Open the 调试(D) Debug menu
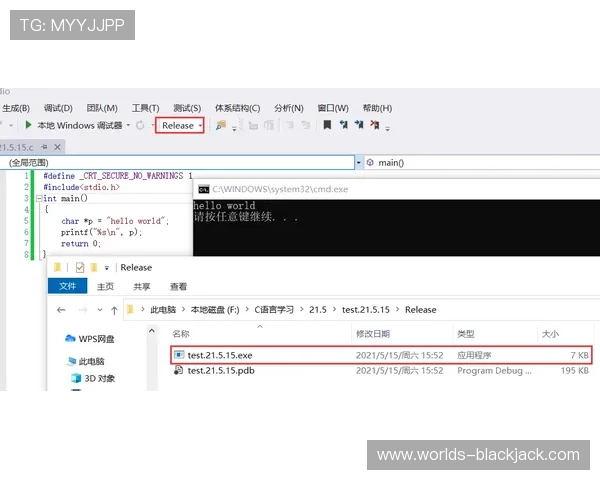Screen dimensions: 600x480 tap(58, 108)
